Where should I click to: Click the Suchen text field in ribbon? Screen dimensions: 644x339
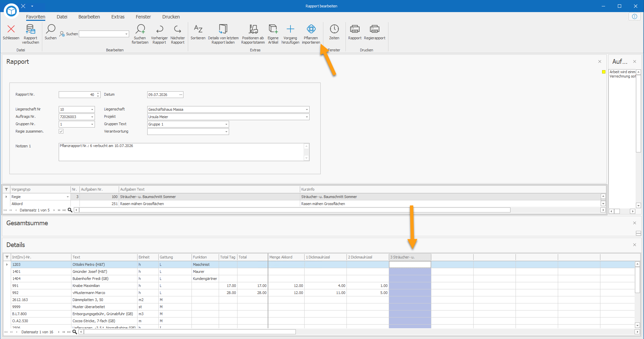point(102,34)
